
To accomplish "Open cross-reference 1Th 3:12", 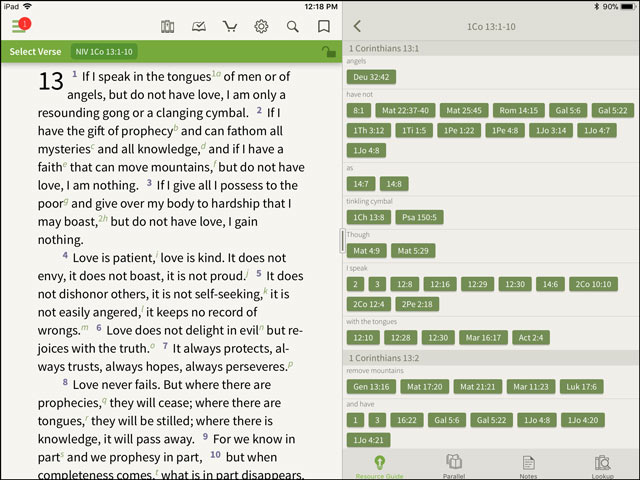I will (369, 130).
